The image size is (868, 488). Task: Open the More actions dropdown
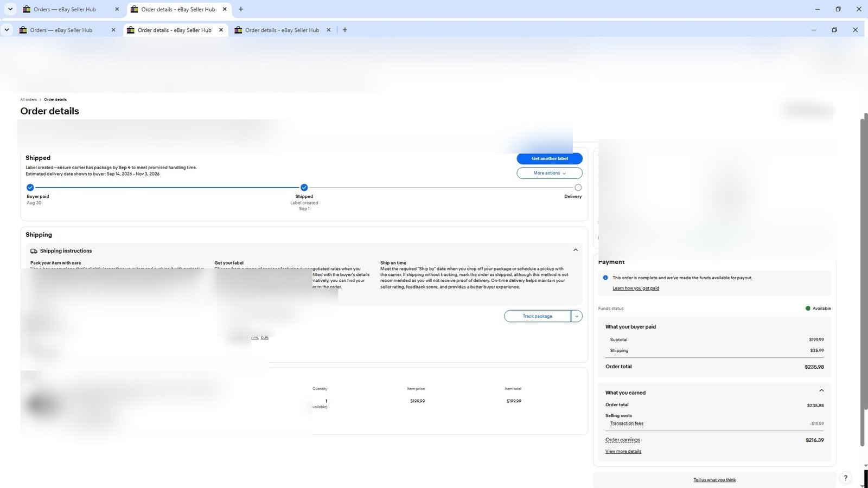550,173
